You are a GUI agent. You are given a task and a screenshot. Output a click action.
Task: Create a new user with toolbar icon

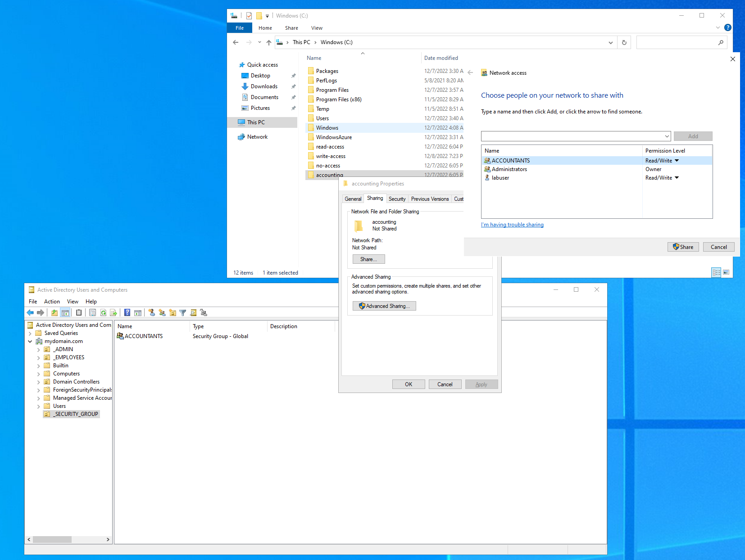tap(152, 312)
